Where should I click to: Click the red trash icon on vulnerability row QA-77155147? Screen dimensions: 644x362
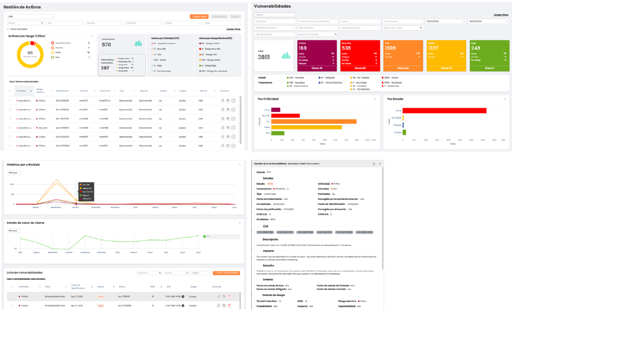pos(229,296)
